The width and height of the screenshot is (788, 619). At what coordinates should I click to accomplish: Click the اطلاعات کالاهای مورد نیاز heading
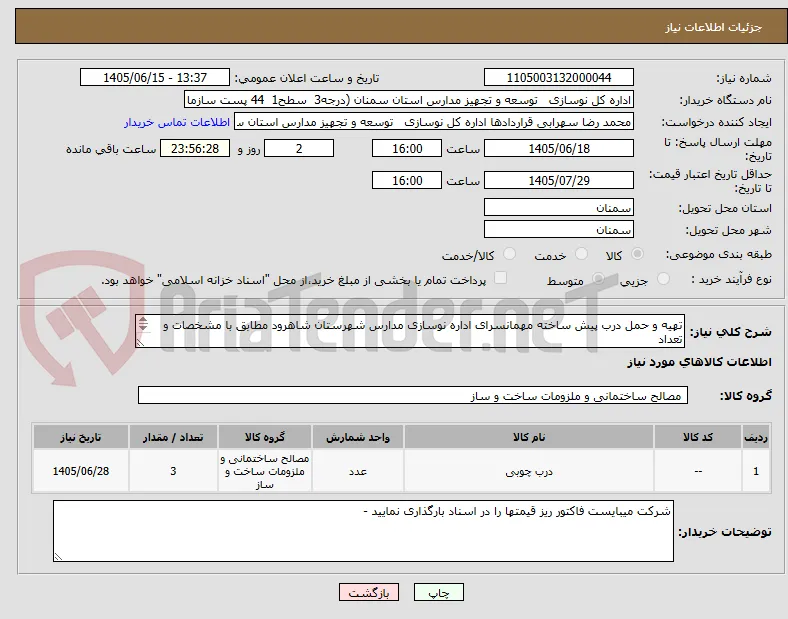point(699,362)
